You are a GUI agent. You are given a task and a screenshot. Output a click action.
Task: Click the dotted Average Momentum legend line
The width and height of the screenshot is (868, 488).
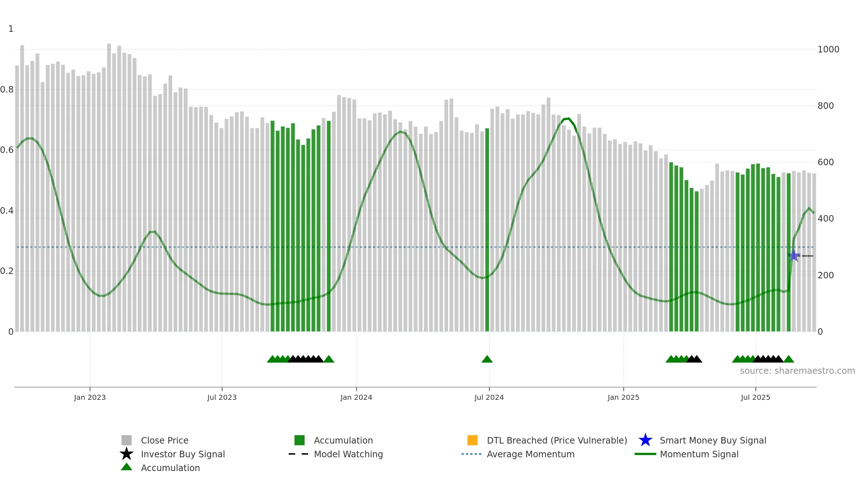472,454
